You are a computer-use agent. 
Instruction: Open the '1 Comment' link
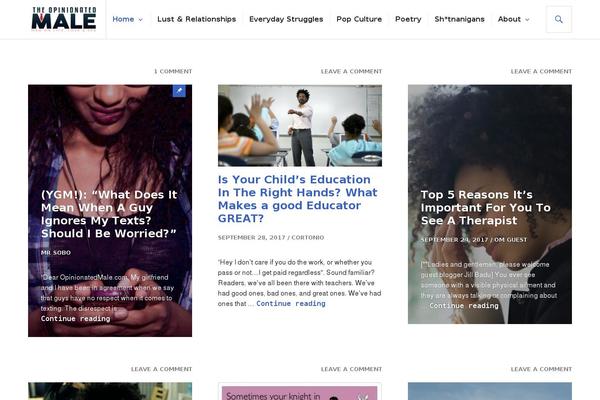pyautogui.click(x=173, y=71)
